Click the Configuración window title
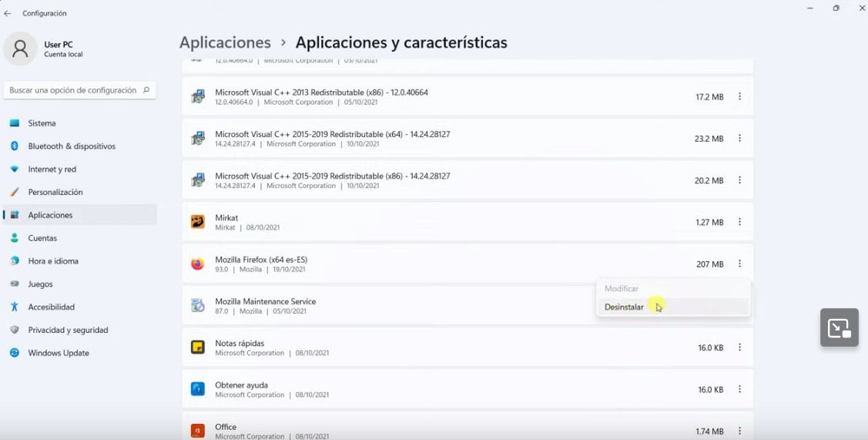The height and width of the screenshot is (440, 868). pos(45,13)
